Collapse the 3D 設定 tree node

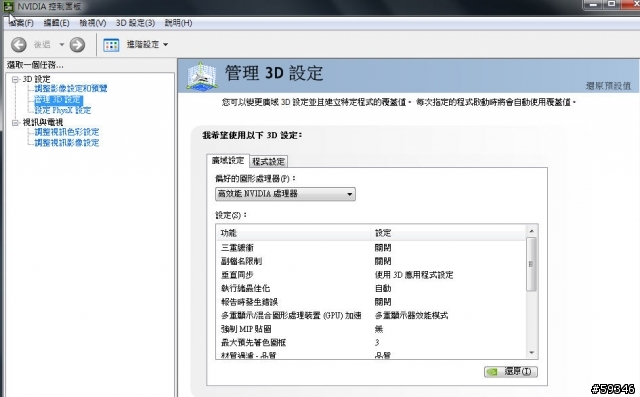tap(15, 79)
